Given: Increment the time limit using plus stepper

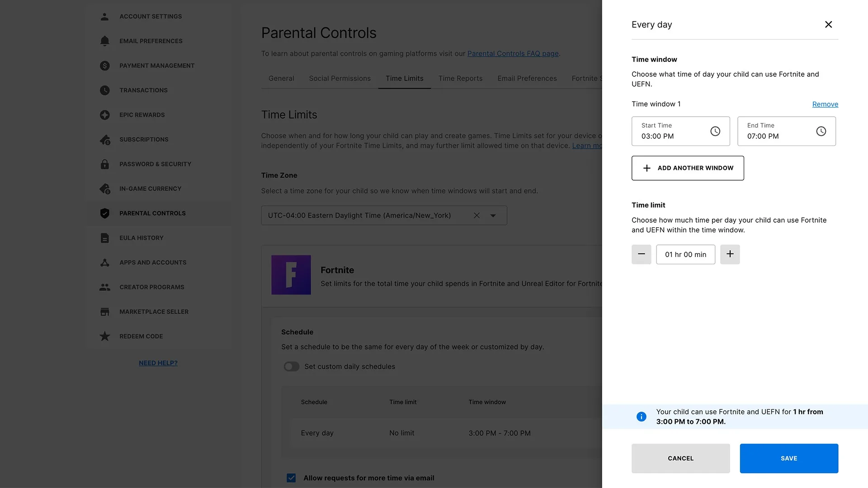Looking at the screenshot, I should pyautogui.click(x=730, y=254).
